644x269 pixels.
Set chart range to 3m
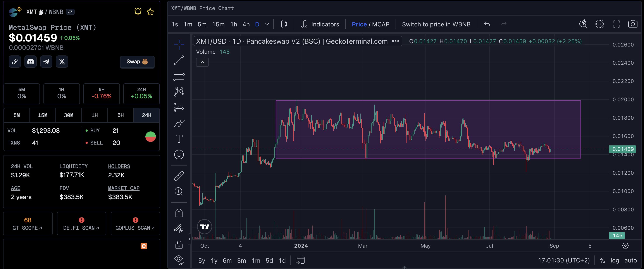[241, 260]
